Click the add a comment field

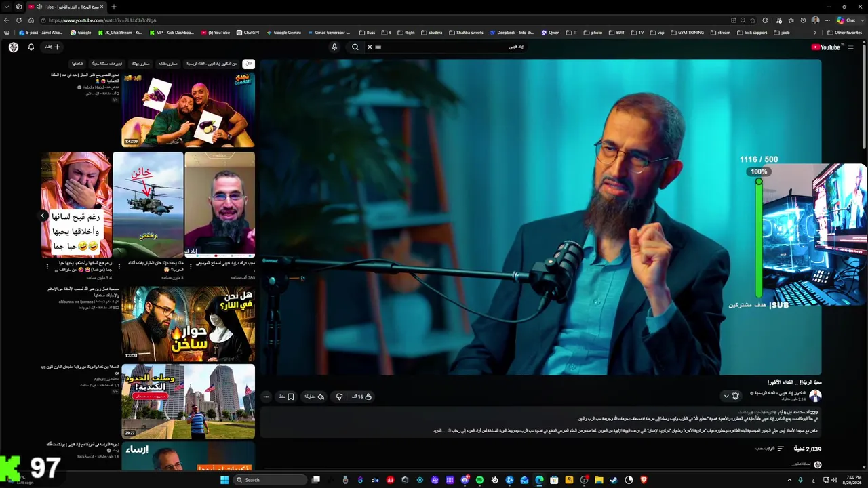click(x=800, y=464)
